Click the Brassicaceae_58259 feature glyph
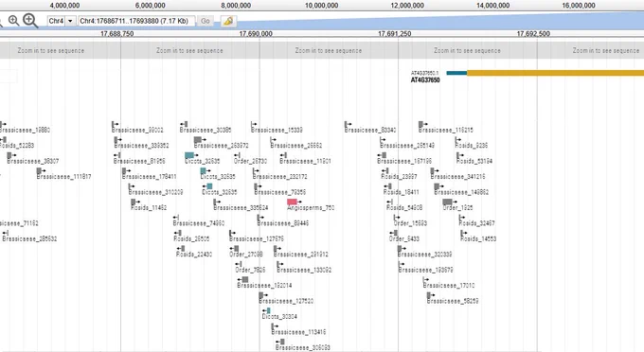The image size is (644, 352). pyautogui.click(x=429, y=295)
